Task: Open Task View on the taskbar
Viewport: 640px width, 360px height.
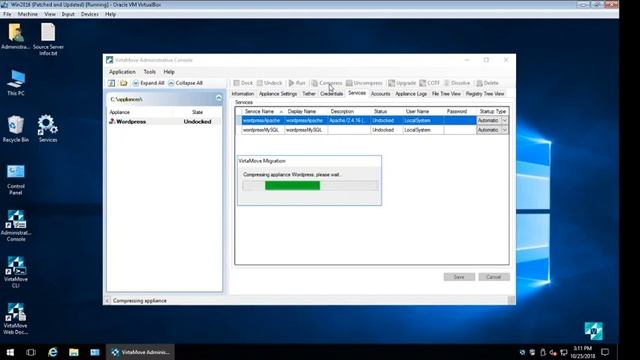Action: click(x=31, y=352)
